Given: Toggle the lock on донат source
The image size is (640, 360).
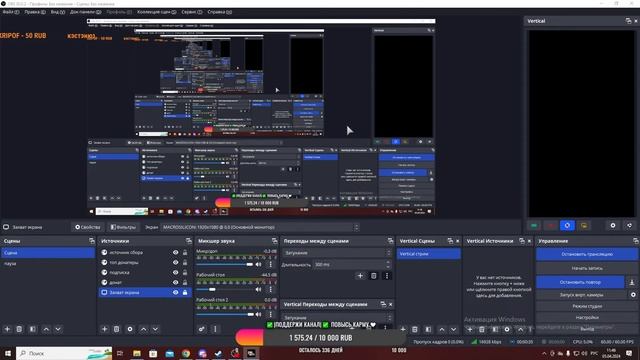Looking at the screenshot, I should click(185, 282).
